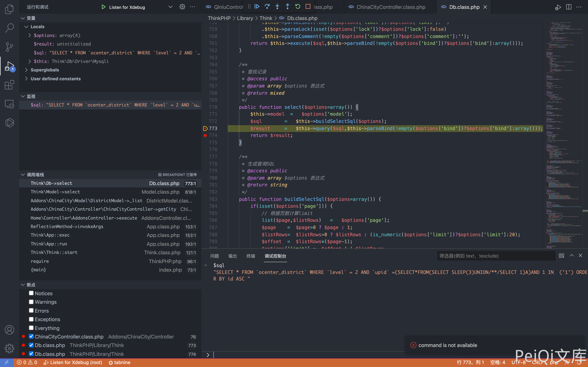Stop debugging with the square icon
The width and height of the screenshot is (588, 367).
pyautogui.click(x=308, y=7)
